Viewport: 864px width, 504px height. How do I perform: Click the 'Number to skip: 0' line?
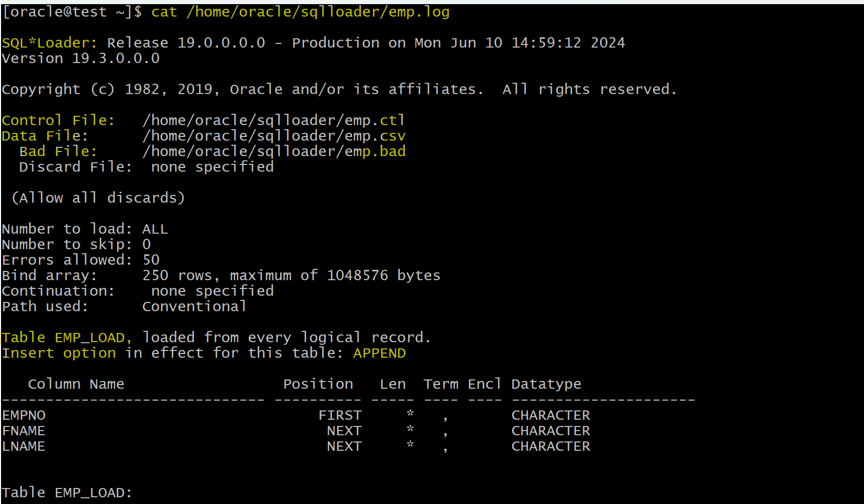77,245
